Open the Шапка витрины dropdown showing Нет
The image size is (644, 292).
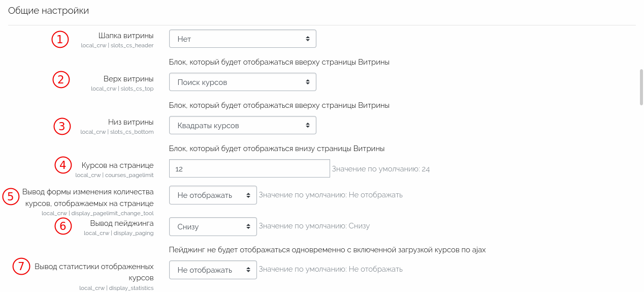(242, 39)
